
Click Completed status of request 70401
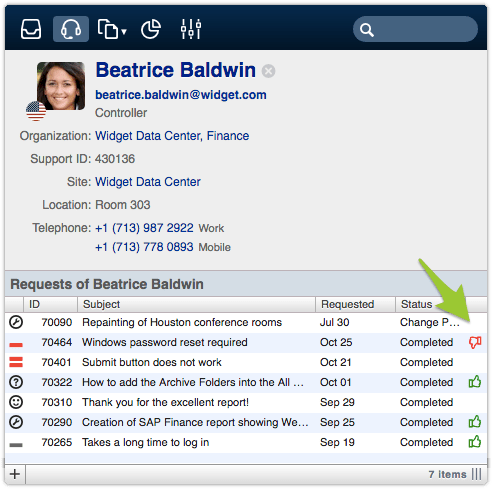pyautogui.click(x=426, y=362)
